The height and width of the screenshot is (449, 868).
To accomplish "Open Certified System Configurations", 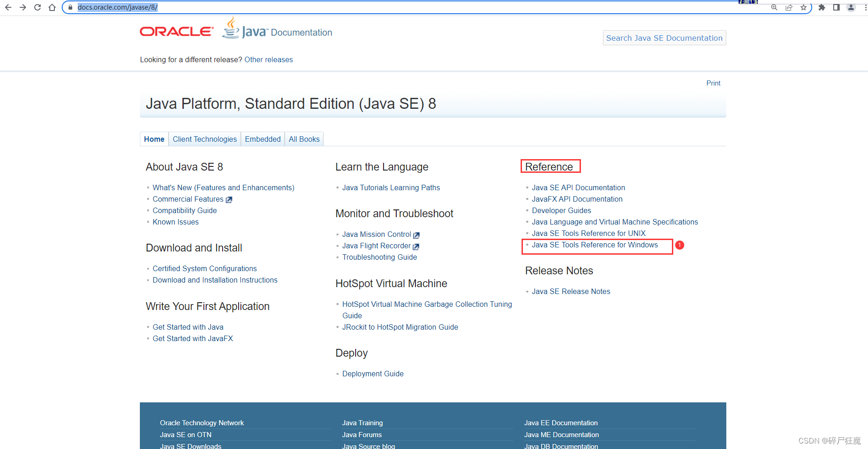I will [205, 268].
